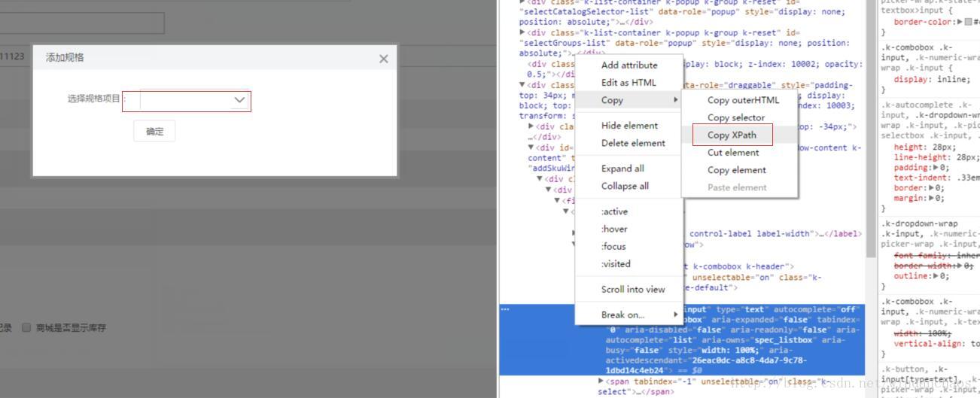Screen dimensions: 980x398
Task: Click Copy selector menu entry
Action: [x=735, y=118]
